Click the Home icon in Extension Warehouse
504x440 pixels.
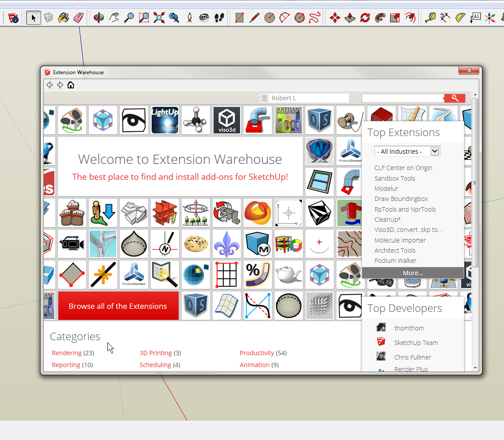pos(71,85)
